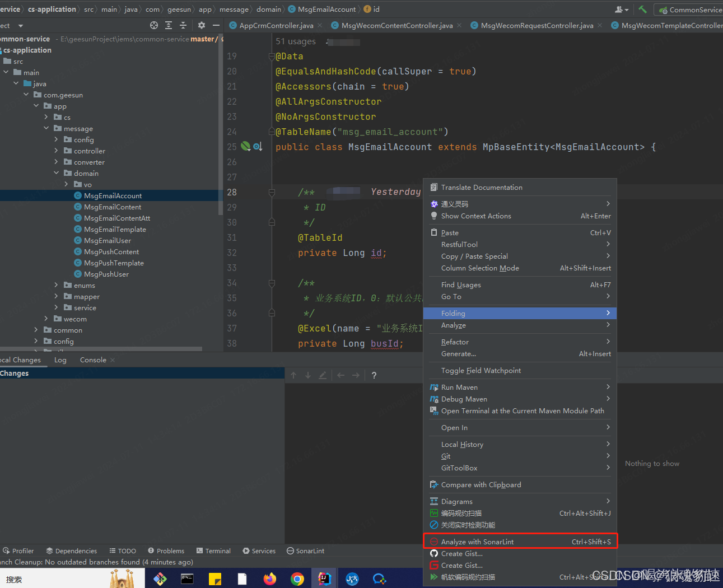This screenshot has height=588, width=723.
Task: Click the Project tree horizontal scrollbar
Action: point(101,349)
